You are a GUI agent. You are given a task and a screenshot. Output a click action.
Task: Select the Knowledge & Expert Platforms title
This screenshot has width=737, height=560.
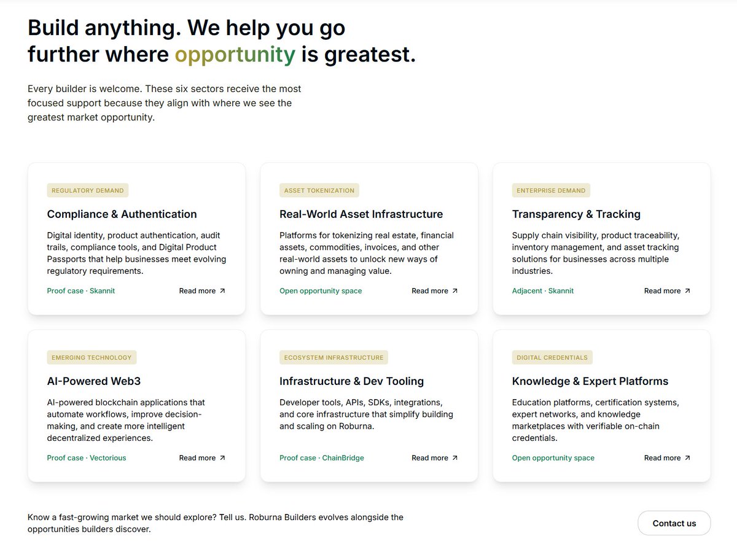590,381
